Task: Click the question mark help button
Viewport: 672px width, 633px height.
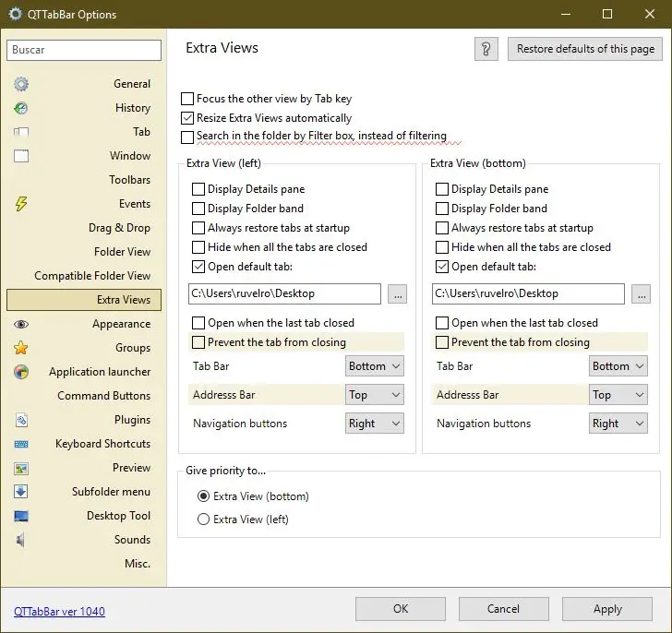Action: tap(486, 49)
